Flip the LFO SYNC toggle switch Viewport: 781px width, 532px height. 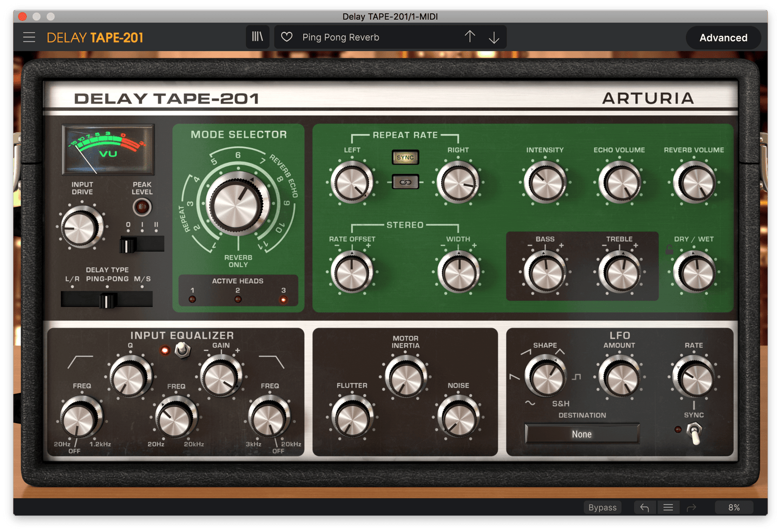tap(694, 433)
